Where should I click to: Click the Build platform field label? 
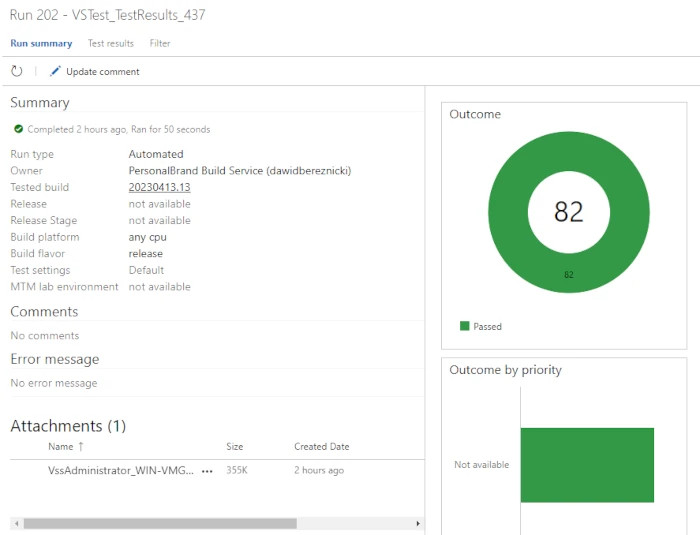point(45,237)
